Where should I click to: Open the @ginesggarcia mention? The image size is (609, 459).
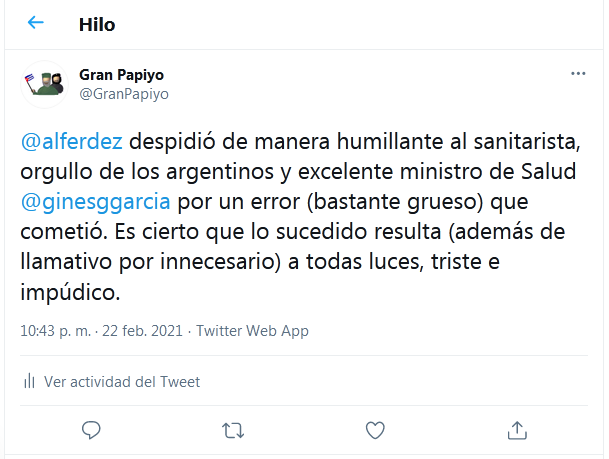(96, 201)
